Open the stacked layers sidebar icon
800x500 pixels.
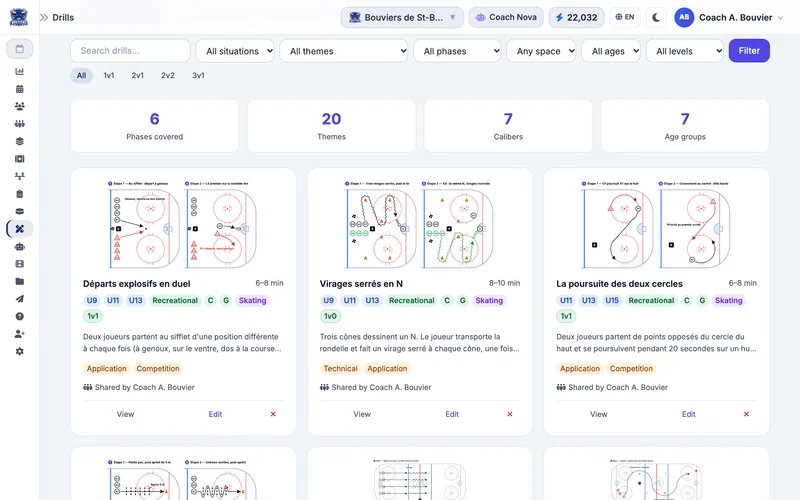pyautogui.click(x=19, y=141)
